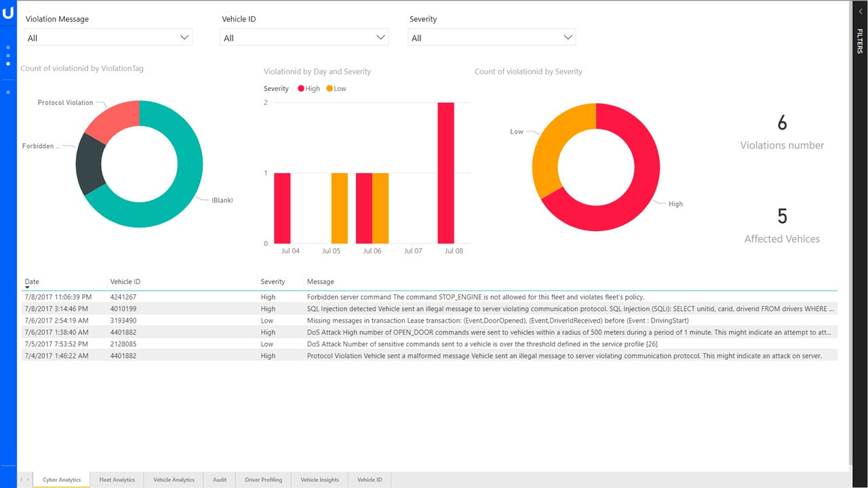Click the Protocol Violation malformed message text
The image size is (868, 488).
(x=564, y=356)
